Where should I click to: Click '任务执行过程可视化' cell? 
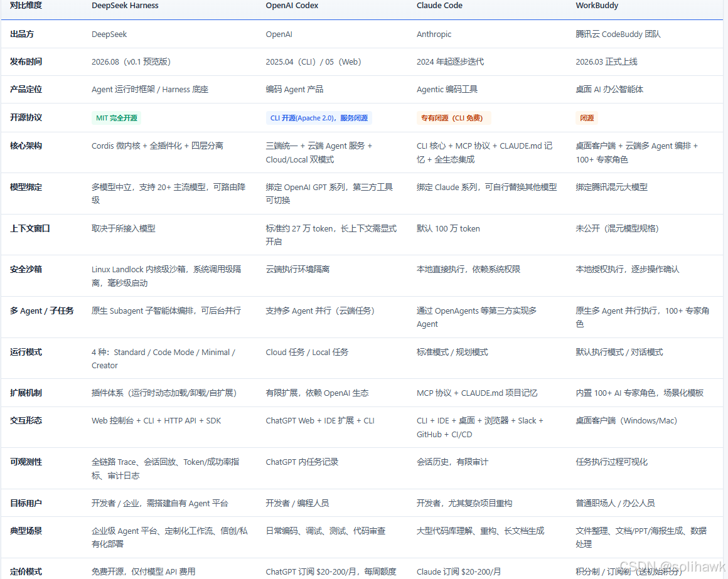(x=611, y=462)
